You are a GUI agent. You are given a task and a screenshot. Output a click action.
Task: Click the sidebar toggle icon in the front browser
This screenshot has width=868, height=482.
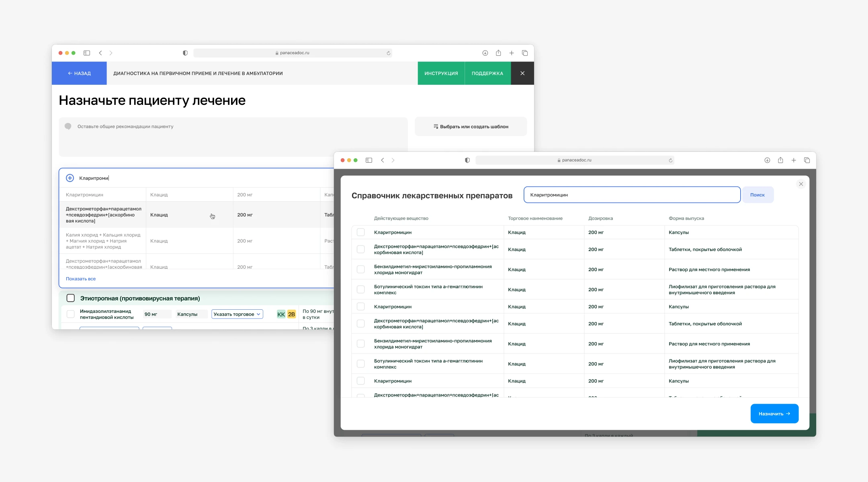pyautogui.click(x=368, y=160)
